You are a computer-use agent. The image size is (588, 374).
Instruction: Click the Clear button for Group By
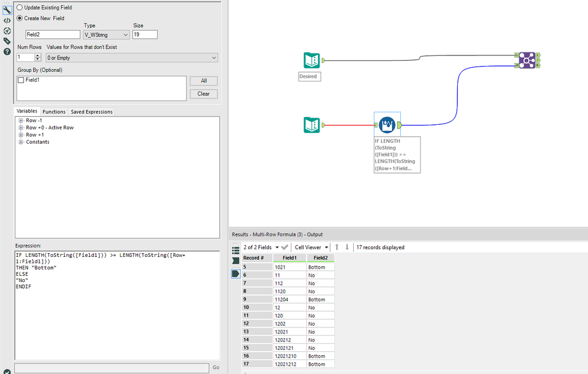[204, 94]
